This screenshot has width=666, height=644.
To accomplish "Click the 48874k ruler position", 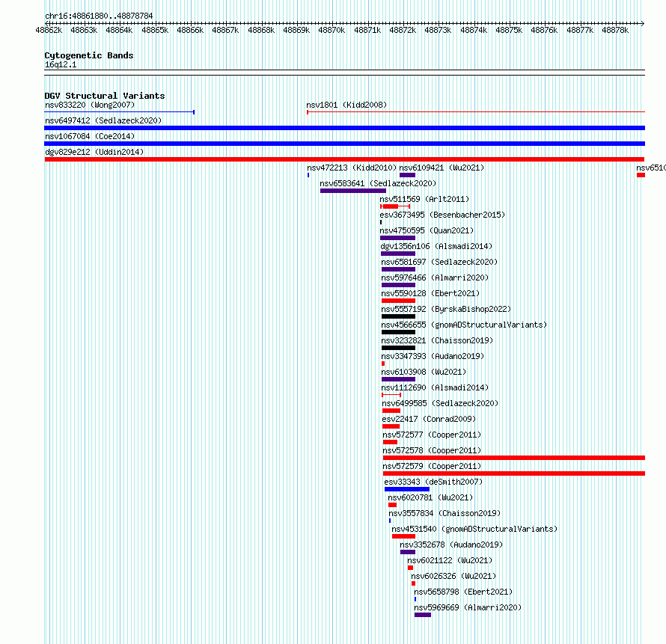I will pyautogui.click(x=474, y=30).
